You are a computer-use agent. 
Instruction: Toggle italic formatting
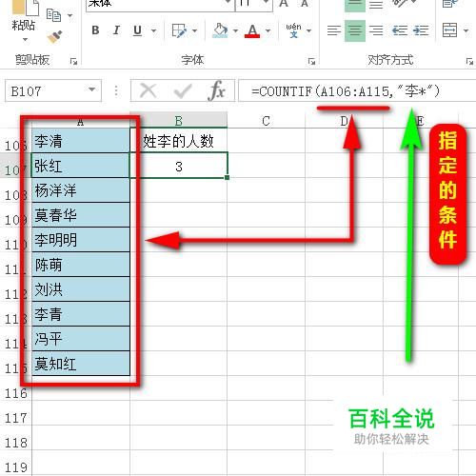coord(116,30)
